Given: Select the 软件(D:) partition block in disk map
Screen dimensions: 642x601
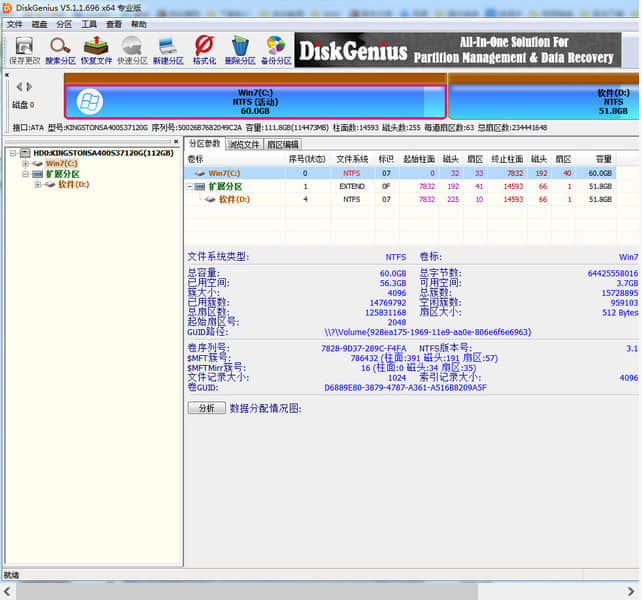Looking at the screenshot, I should pos(545,101).
